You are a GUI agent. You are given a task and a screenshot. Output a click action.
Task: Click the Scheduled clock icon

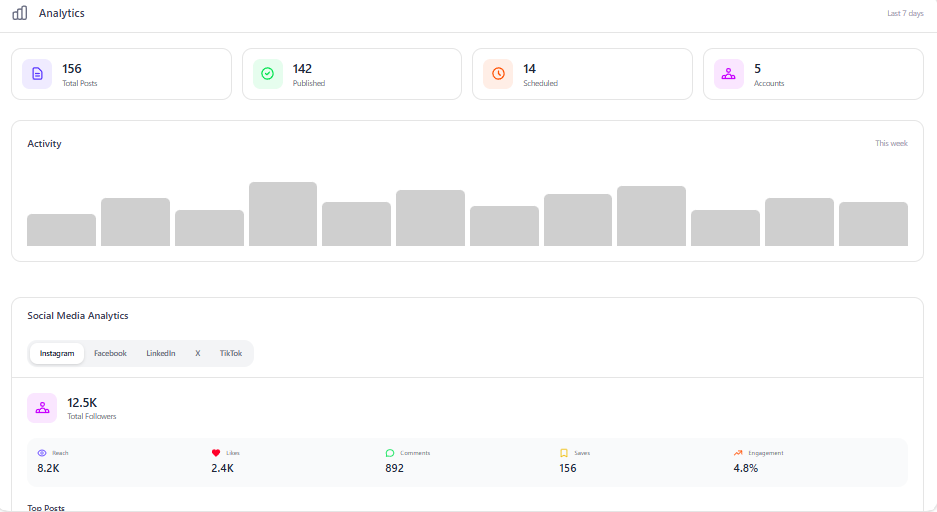point(498,74)
